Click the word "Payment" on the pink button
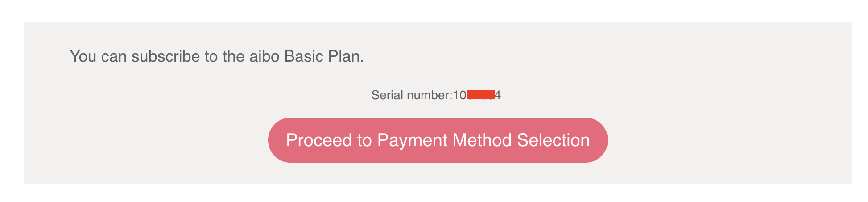Image resolution: width=868 pixels, height=202 pixels. click(413, 140)
